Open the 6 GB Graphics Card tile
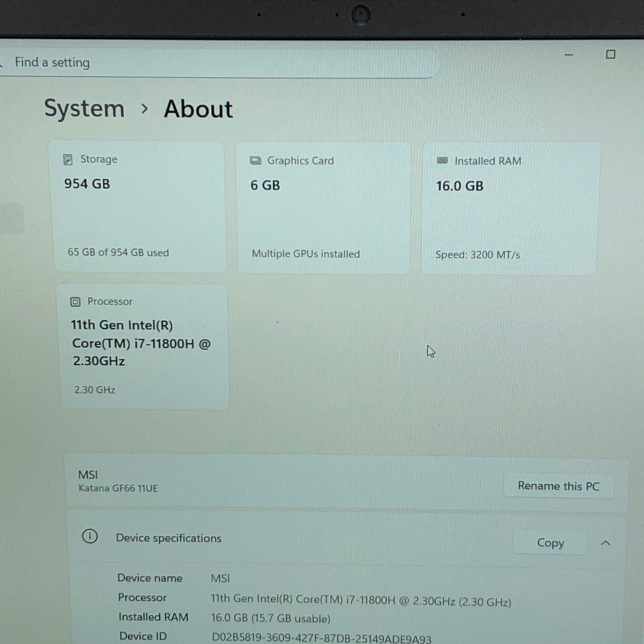This screenshot has width=644, height=644. pos(323,208)
